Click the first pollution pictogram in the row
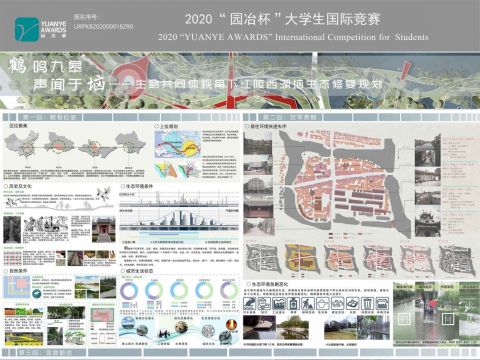This screenshot has width=480, height=360. coord(250,303)
